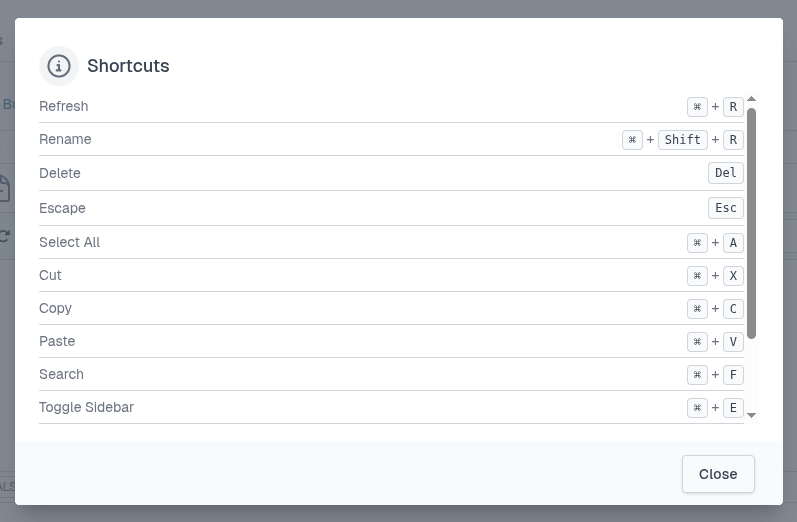
Task: Click the E key badge for Toggle Sidebar
Action: point(733,408)
